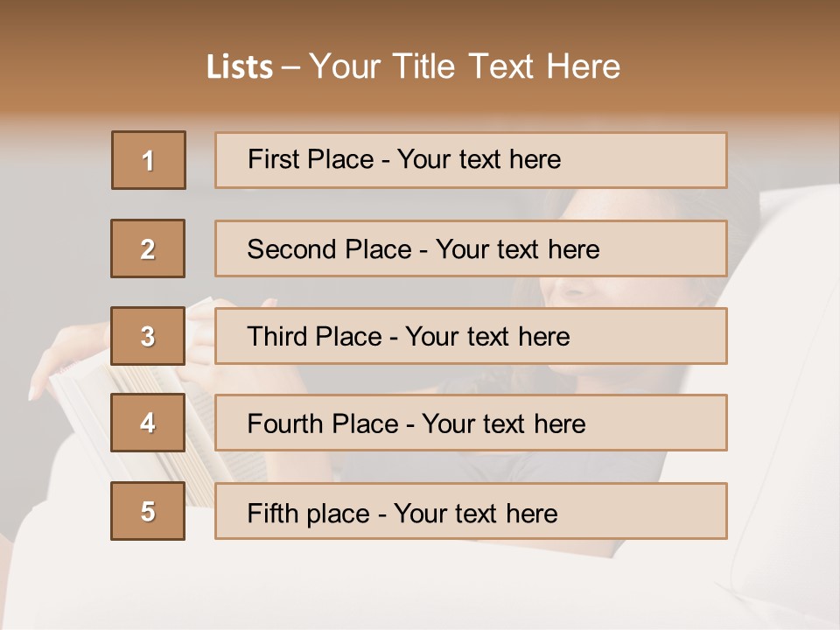Screen dimensions: 840x630
Task: Pick the number 4 square
Action: 149,423
